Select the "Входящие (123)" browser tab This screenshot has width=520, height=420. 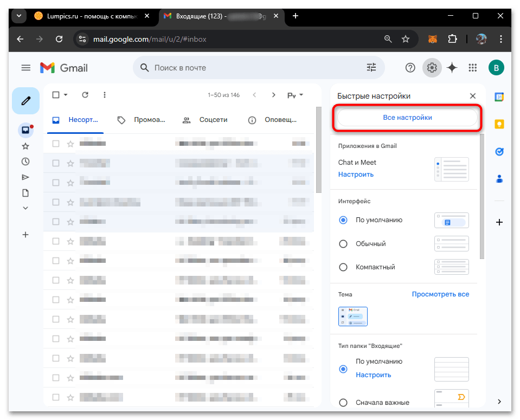pos(222,16)
